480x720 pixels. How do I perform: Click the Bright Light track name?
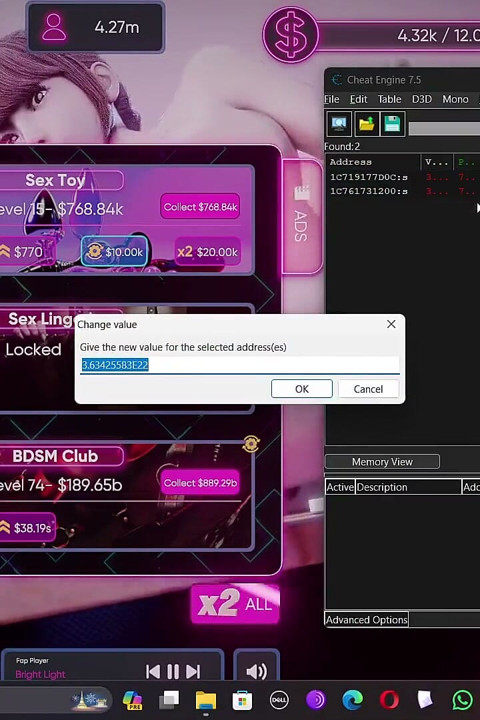(x=40, y=675)
